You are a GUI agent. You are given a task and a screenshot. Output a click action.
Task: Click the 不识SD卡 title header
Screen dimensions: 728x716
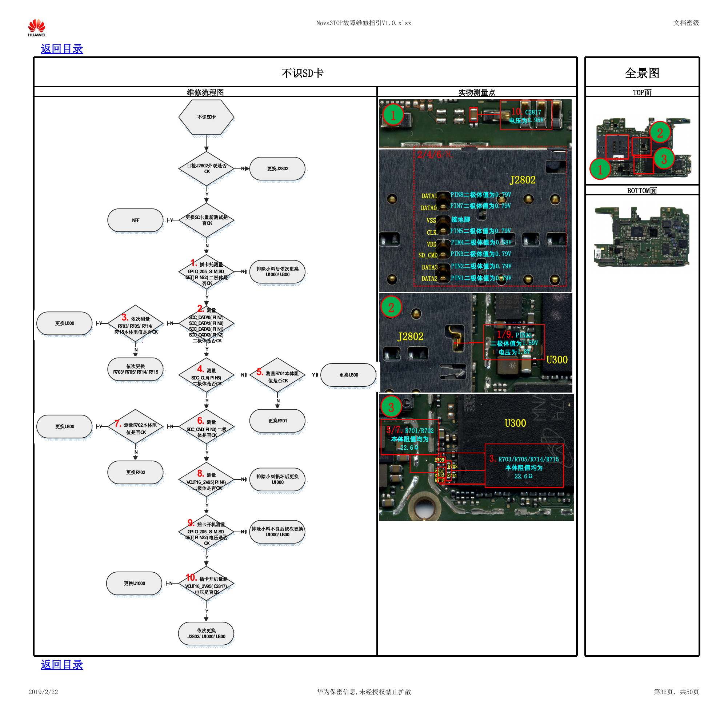pos(302,73)
